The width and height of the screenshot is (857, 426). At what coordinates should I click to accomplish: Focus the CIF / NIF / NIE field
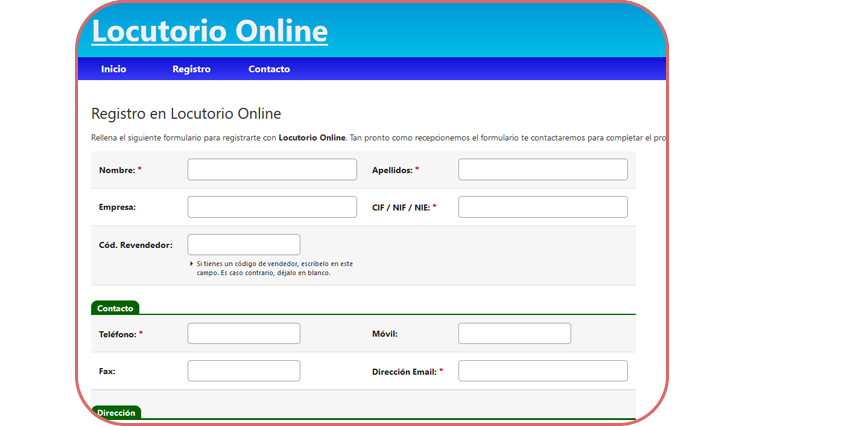pos(543,207)
